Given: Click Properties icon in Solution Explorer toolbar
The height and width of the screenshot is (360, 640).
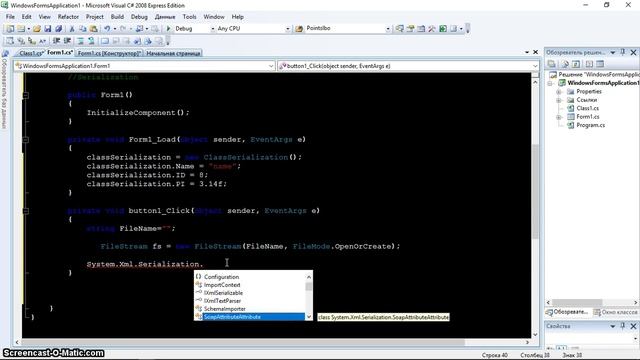Looking at the screenshot, I should click(x=551, y=64).
